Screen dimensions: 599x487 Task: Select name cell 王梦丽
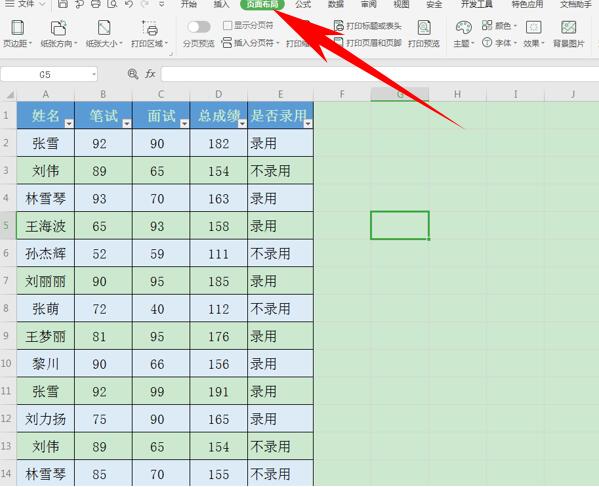click(x=45, y=336)
